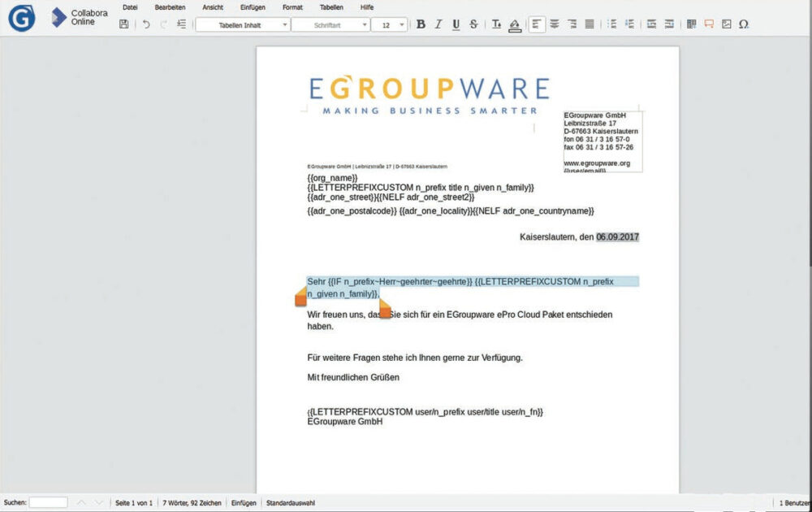Toggle bold formatting
Image resolution: width=812 pixels, height=512 pixels.
(x=421, y=24)
